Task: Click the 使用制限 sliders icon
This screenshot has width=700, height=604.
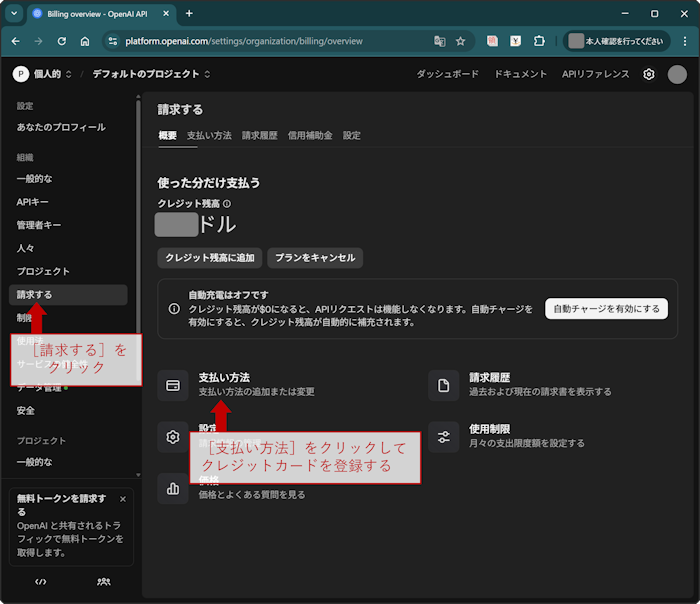Action: click(443, 436)
